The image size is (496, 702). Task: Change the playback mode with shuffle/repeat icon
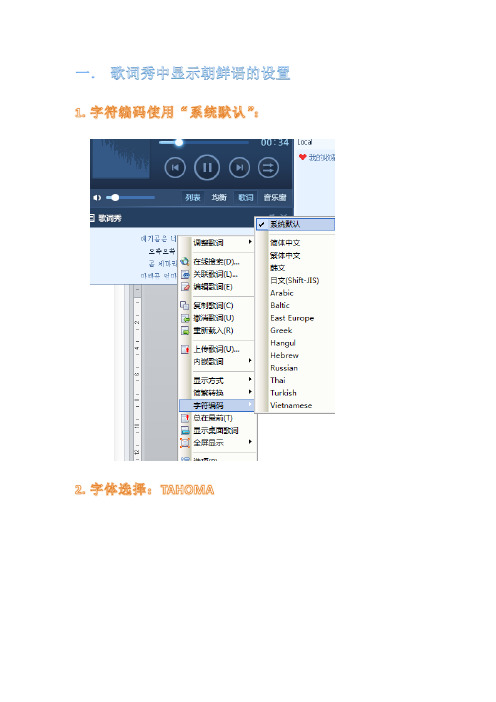pos(268,168)
